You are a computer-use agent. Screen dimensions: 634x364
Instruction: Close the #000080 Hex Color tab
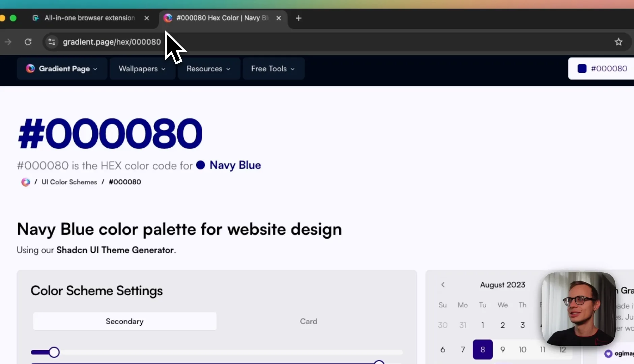[x=279, y=18]
